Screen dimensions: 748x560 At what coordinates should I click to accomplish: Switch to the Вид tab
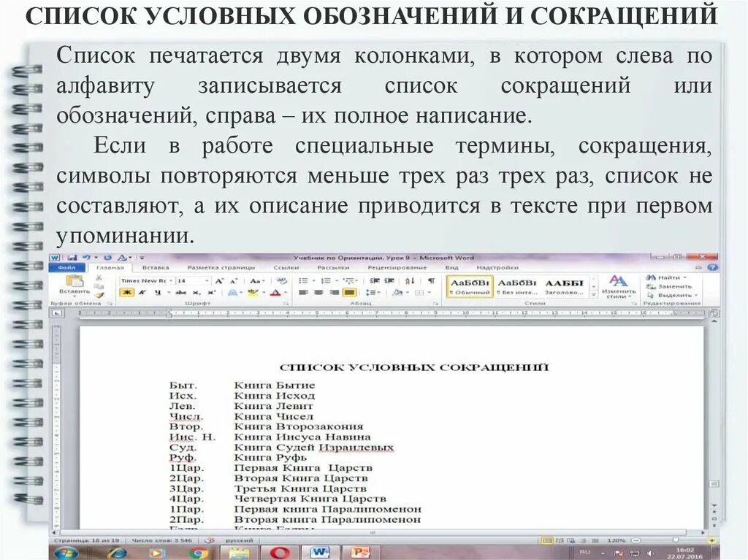tap(451, 268)
